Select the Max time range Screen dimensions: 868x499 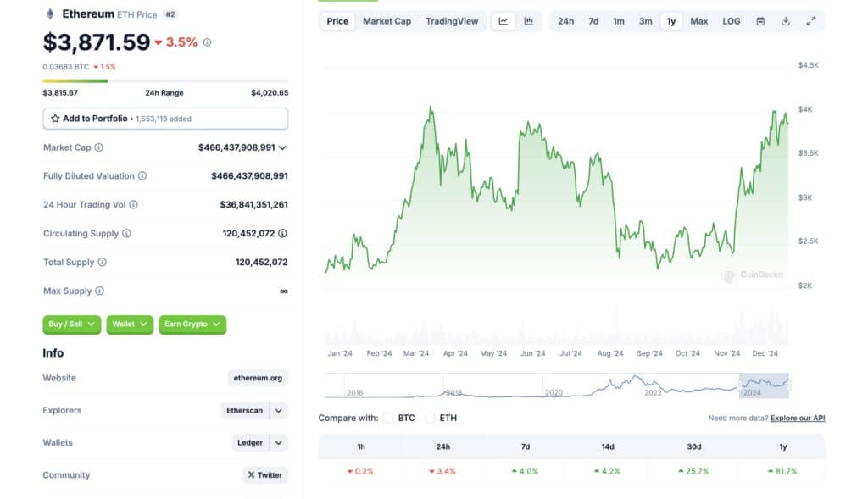(x=699, y=21)
